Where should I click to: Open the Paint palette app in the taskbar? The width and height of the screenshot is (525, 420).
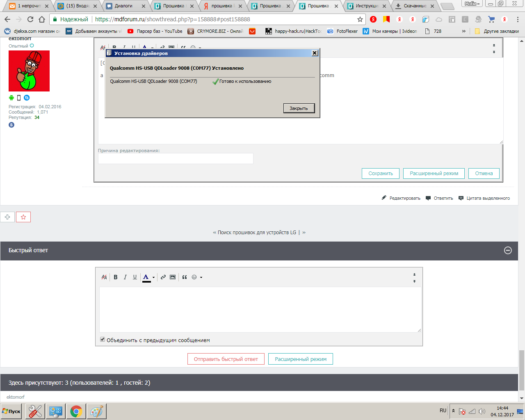click(96, 411)
